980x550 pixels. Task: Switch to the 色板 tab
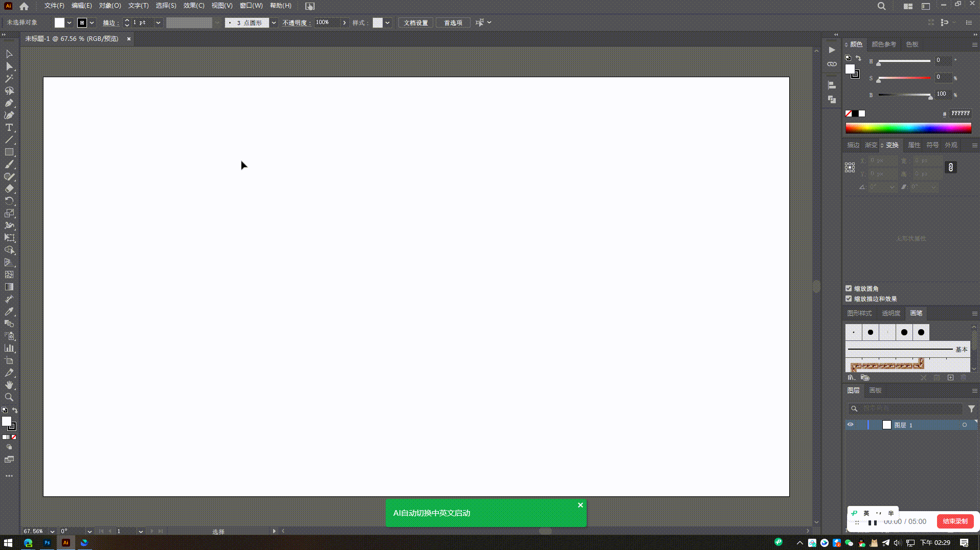[912, 44]
